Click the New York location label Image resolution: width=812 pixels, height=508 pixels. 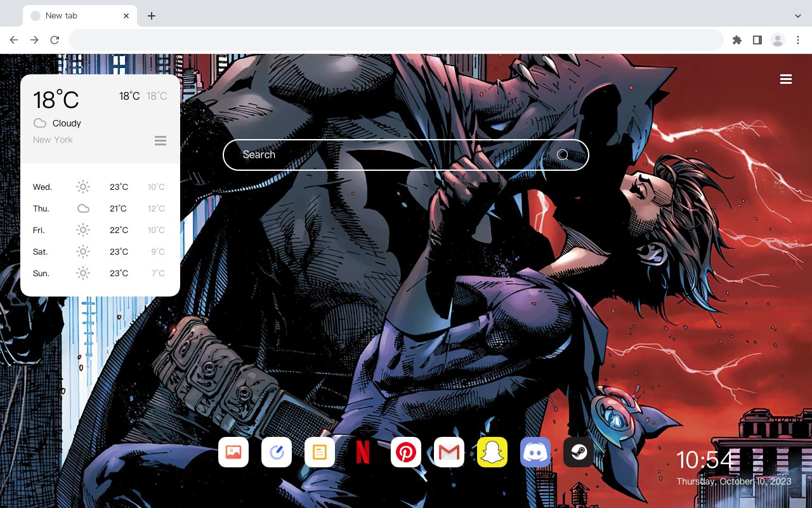tap(53, 140)
